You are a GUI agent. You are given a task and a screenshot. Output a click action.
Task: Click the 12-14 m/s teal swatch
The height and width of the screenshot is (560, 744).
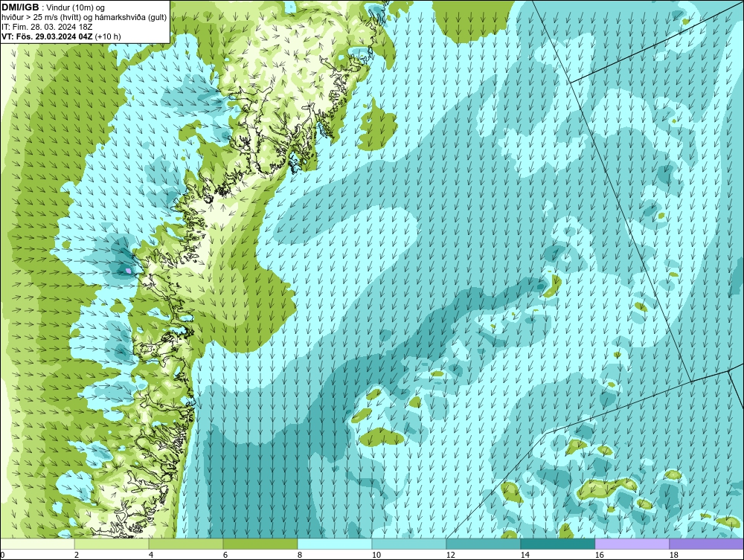[x=483, y=544]
